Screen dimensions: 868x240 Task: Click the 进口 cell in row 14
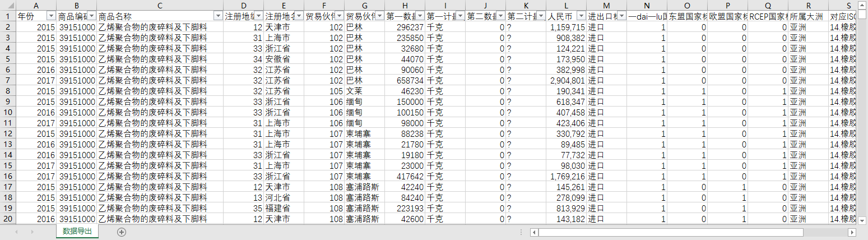pyautogui.click(x=607, y=155)
